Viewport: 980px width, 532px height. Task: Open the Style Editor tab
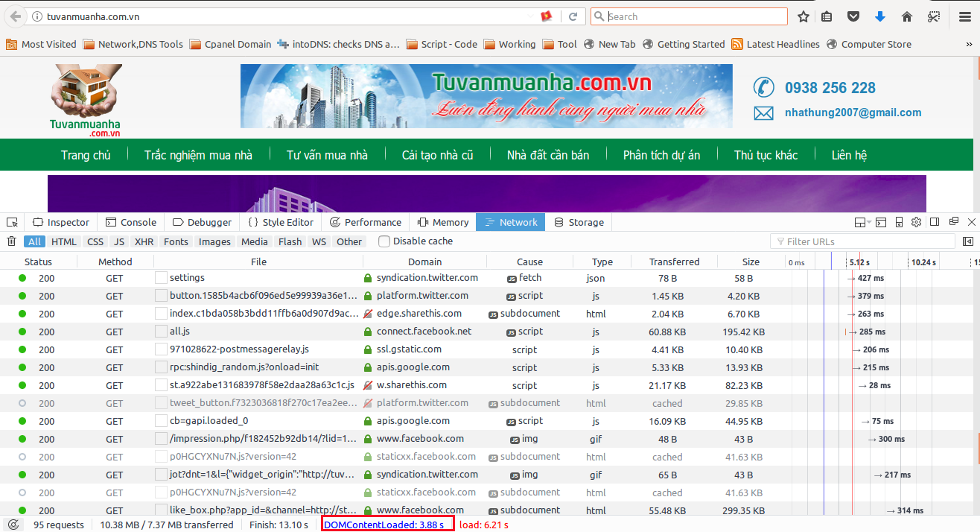pyautogui.click(x=280, y=222)
